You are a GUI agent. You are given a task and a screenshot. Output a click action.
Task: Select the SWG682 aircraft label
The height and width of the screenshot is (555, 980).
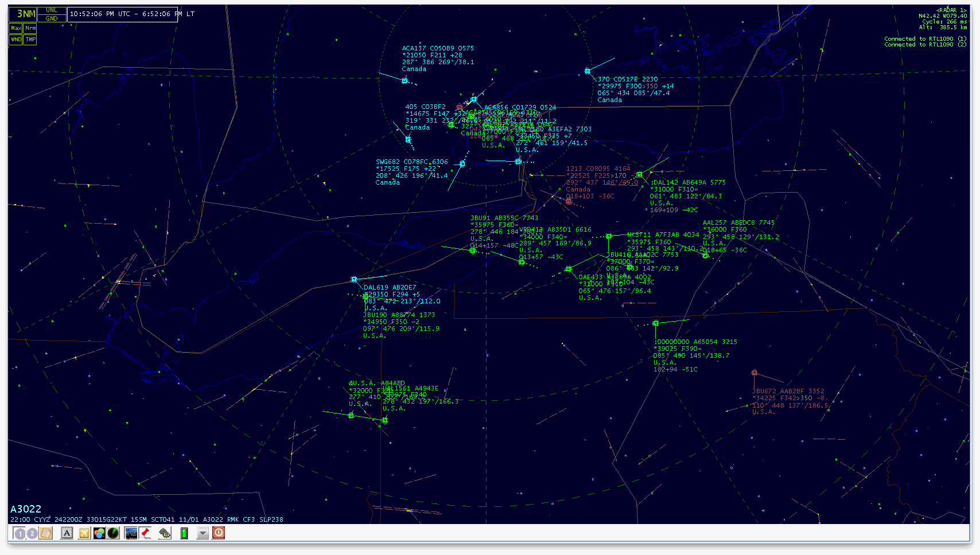click(412, 172)
